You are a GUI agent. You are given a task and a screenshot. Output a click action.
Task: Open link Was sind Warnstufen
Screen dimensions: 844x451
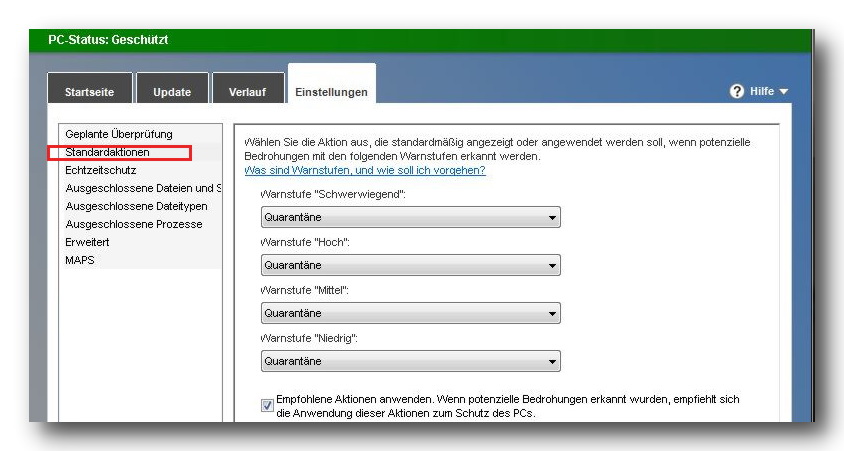pyautogui.click(x=365, y=170)
